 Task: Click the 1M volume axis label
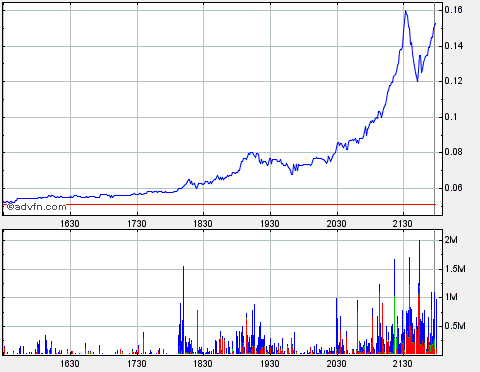pyautogui.click(x=451, y=297)
